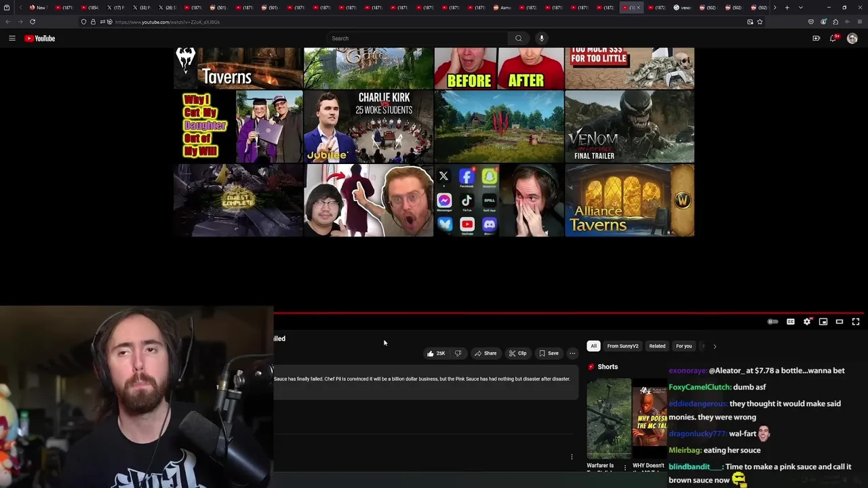Viewport: 868px width, 488px height.
Task: Open the social media apps video thumbnail
Action: tap(498, 200)
